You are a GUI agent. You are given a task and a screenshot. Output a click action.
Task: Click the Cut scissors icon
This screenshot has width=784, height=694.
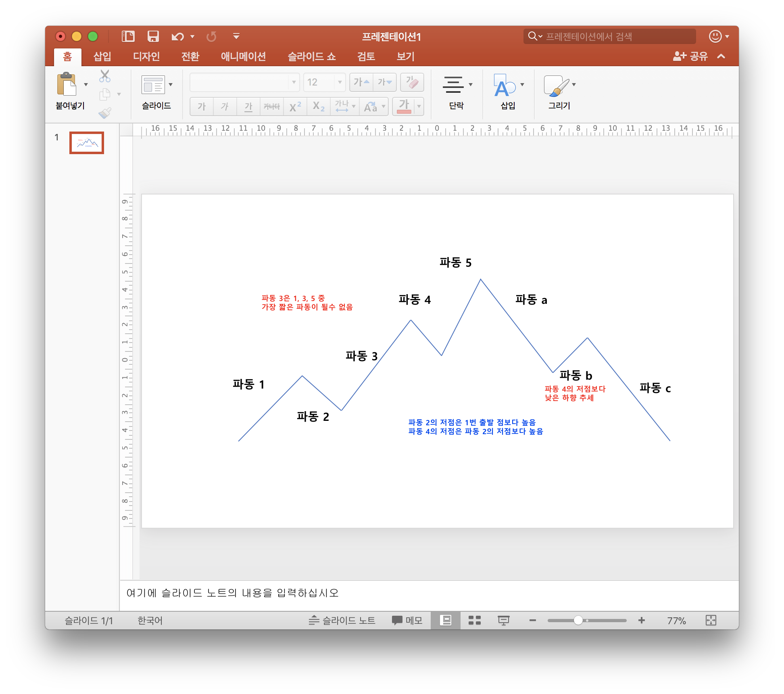[x=105, y=76]
